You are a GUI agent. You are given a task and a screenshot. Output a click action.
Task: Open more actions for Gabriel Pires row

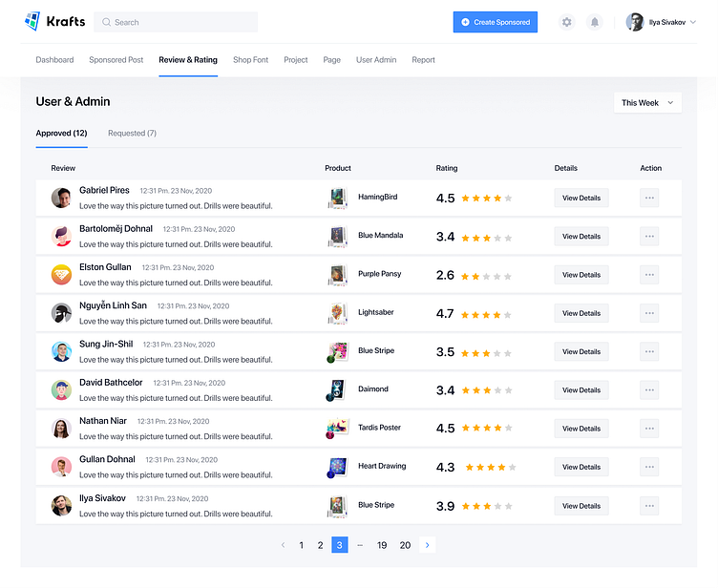(x=649, y=198)
